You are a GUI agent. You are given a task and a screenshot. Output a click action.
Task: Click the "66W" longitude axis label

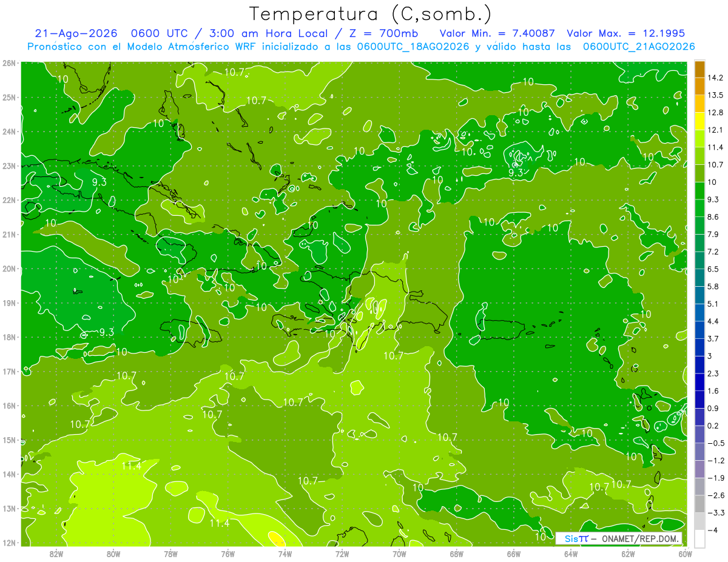point(514,553)
